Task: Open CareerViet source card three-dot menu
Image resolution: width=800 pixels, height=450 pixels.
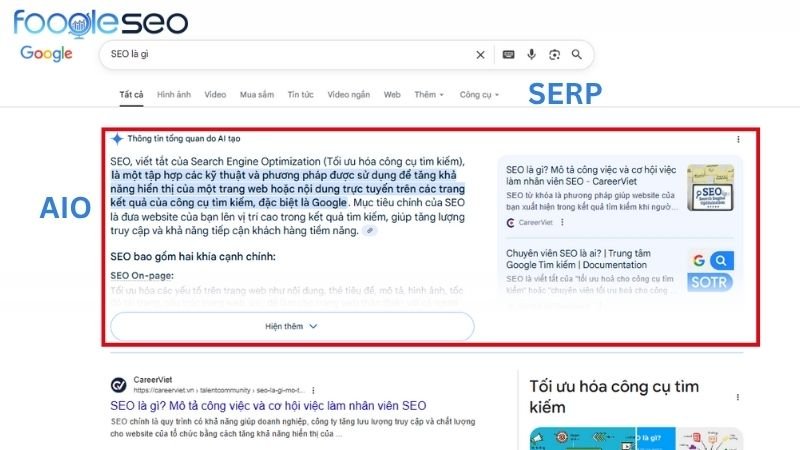Action: click(x=562, y=222)
